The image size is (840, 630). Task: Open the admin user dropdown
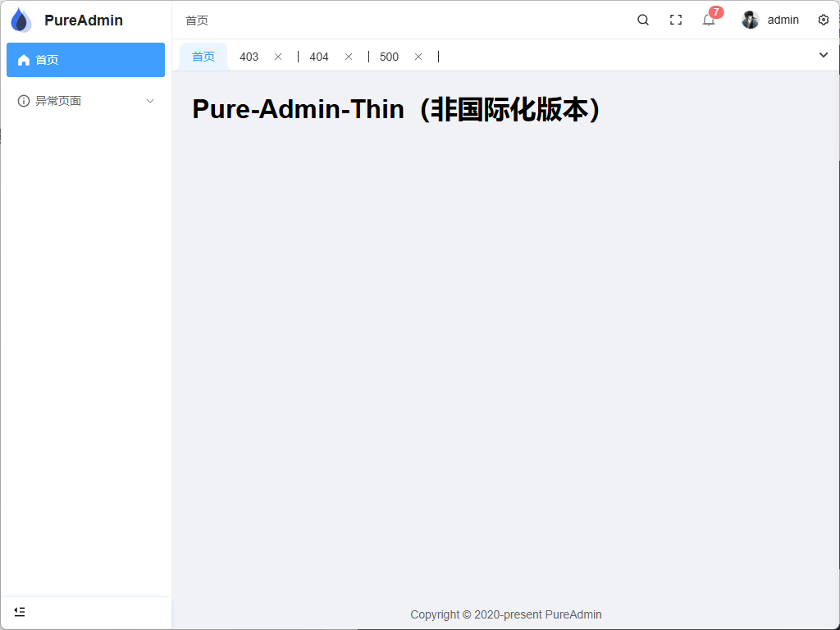coord(770,20)
